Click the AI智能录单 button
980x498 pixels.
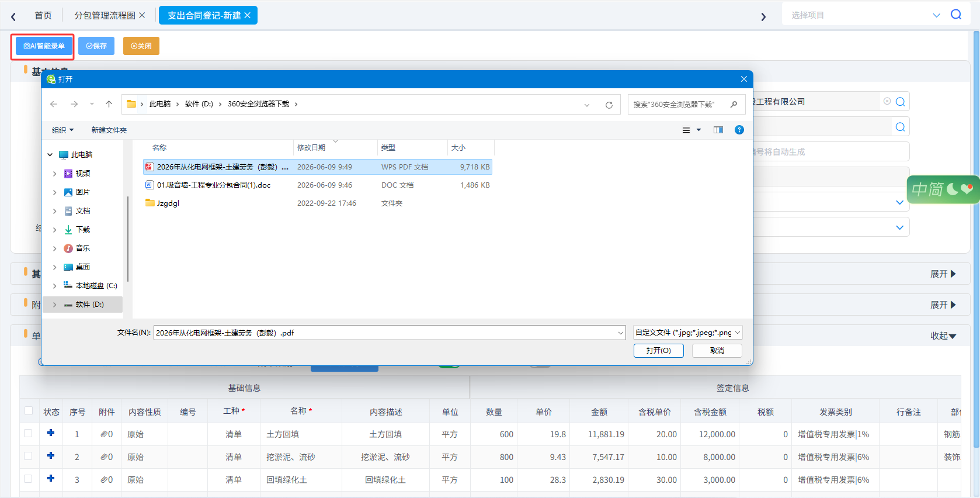pyautogui.click(x=44, y=46)
